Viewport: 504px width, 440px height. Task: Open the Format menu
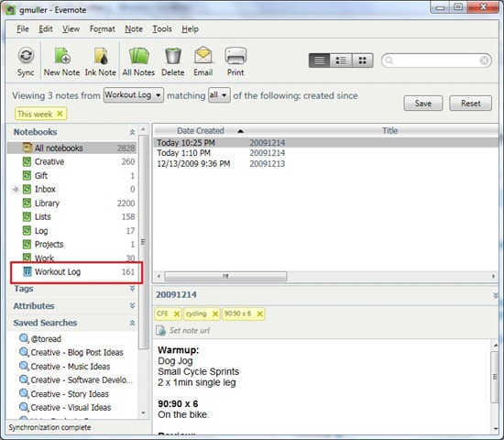pos(103,29)
